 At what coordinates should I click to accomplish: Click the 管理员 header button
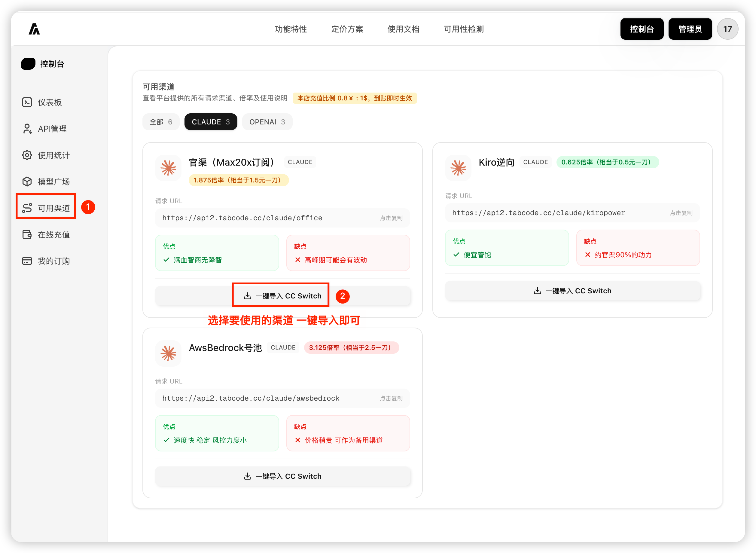pos(690,29)
